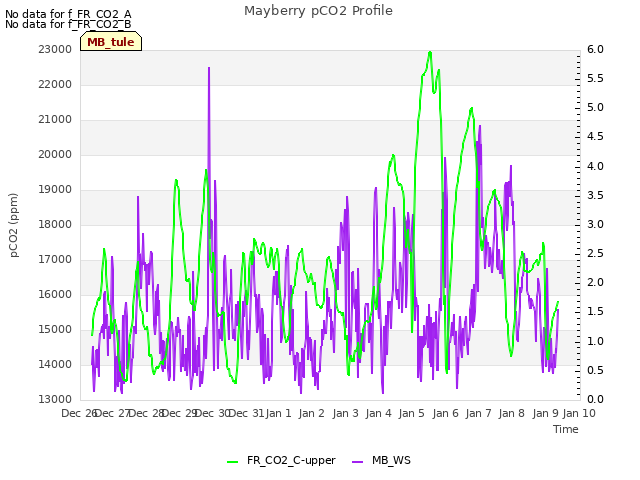This screenshot has height=480, width=640.
Task: Click the green FR_CO2_C-upper legend swatch
Action: point(232,462)
